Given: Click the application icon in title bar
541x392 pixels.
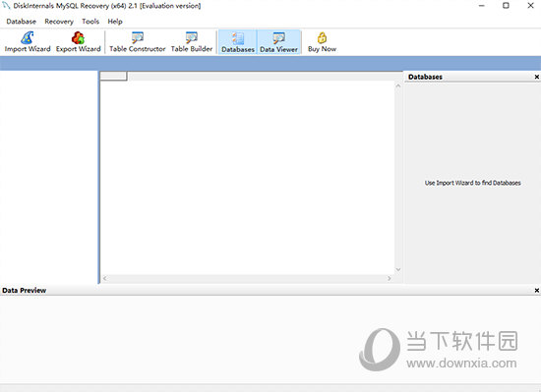Looking at the screenshot, I should 6,6.
